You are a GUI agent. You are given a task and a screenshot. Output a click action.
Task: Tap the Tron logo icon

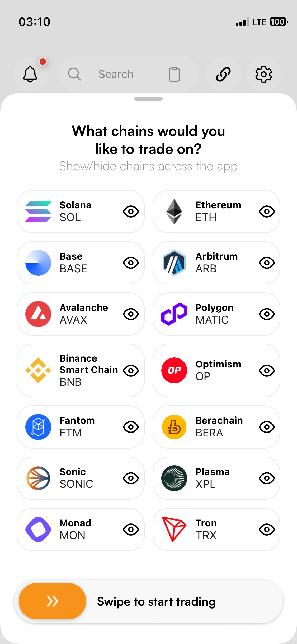click(174, 529)
